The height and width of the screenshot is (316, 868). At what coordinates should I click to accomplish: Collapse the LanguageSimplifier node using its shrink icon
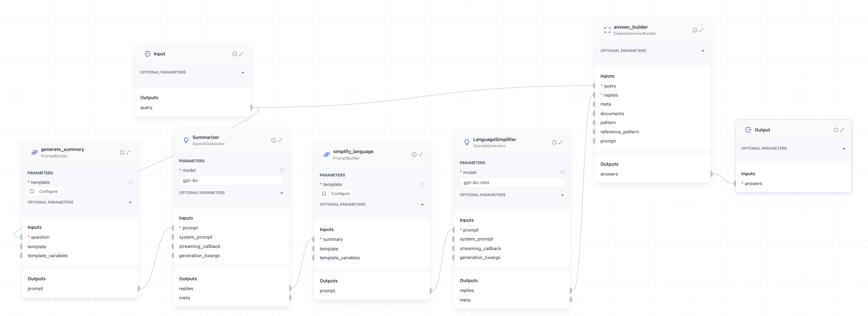click(560, 142)
